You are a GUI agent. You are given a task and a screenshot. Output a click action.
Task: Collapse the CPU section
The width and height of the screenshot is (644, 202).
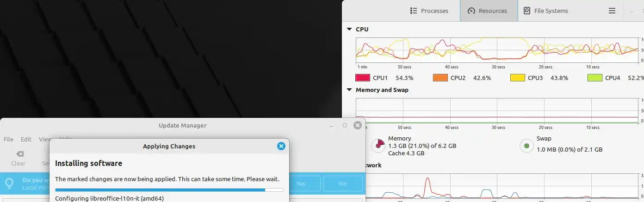pos(349,29)
